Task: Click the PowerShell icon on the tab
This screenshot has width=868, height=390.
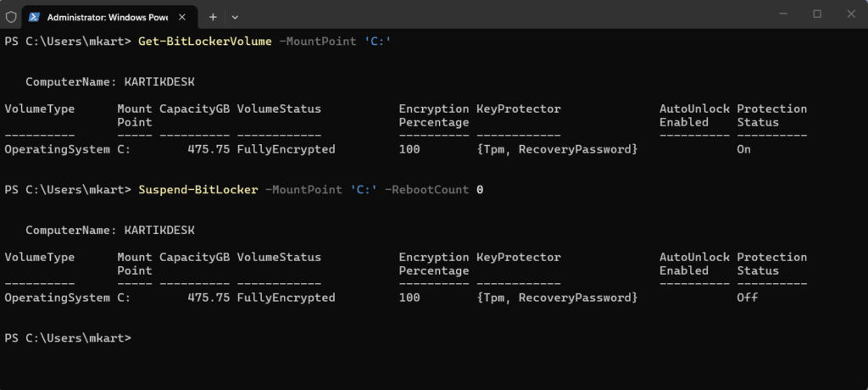Action: 35,16
